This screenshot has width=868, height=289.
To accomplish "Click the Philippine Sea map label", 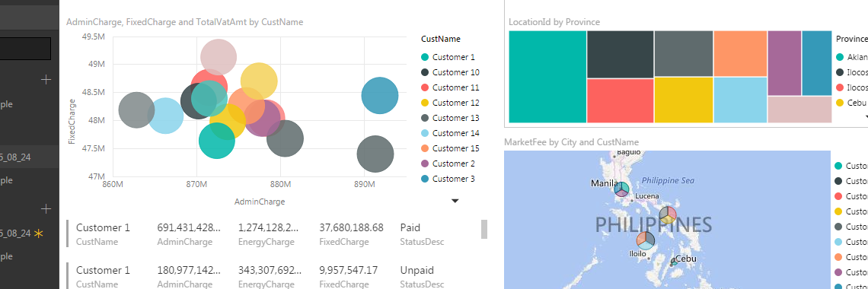I will pyautogui.click(x=668, y=180).
